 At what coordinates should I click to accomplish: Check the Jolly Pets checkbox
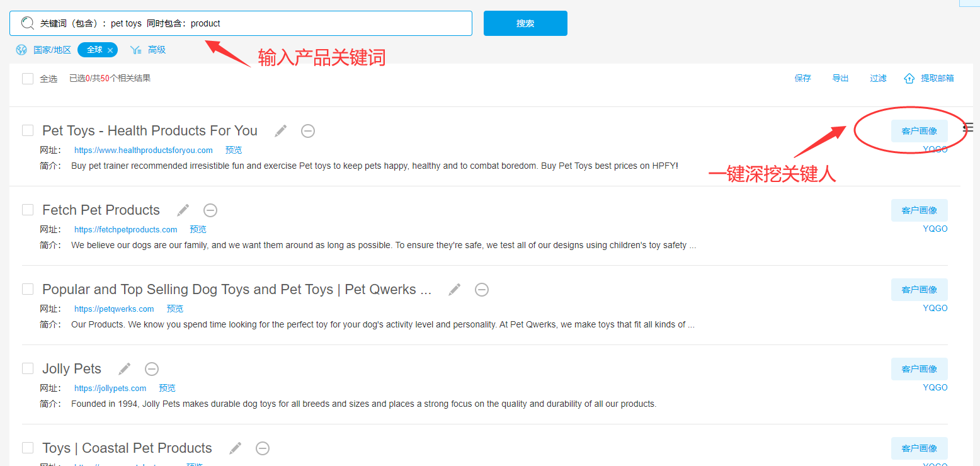click(28, 368)
